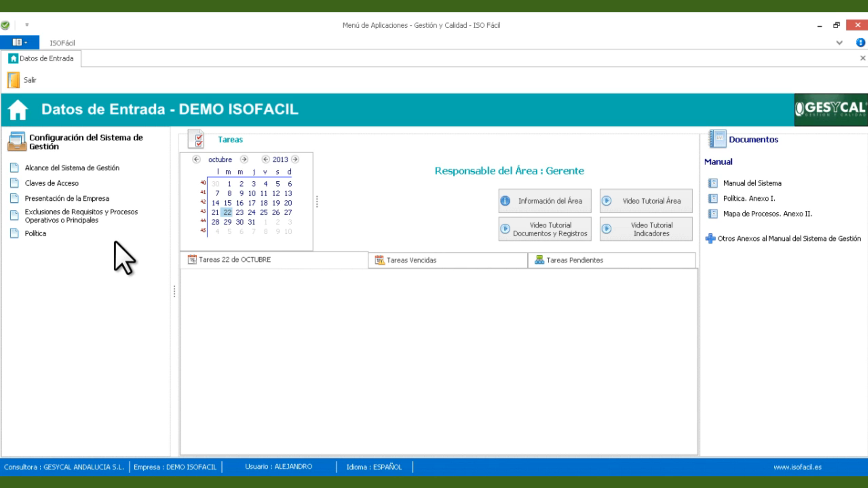The image size is (868, 488).
Task: Click the white home icon in header
Action: pyautogui.click(x=18, y=110)
